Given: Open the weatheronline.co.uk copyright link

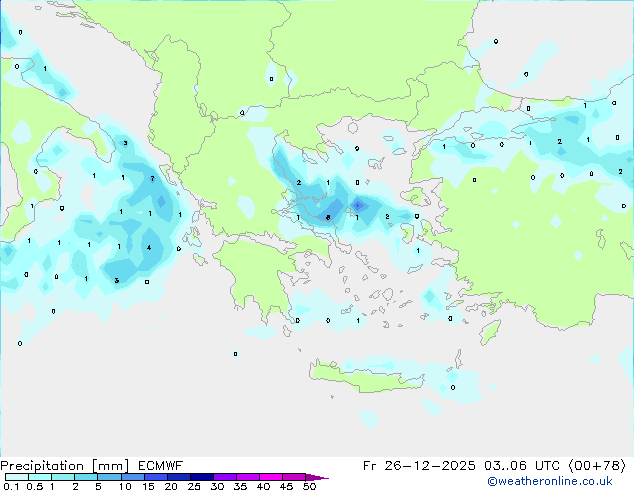Looking at the screenshot, I should coord(550,481).
